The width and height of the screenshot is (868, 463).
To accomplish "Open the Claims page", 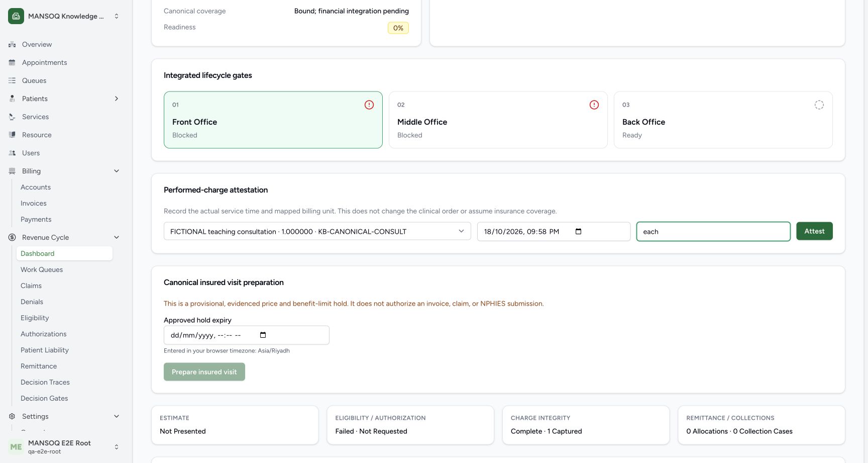I will 31,286.
